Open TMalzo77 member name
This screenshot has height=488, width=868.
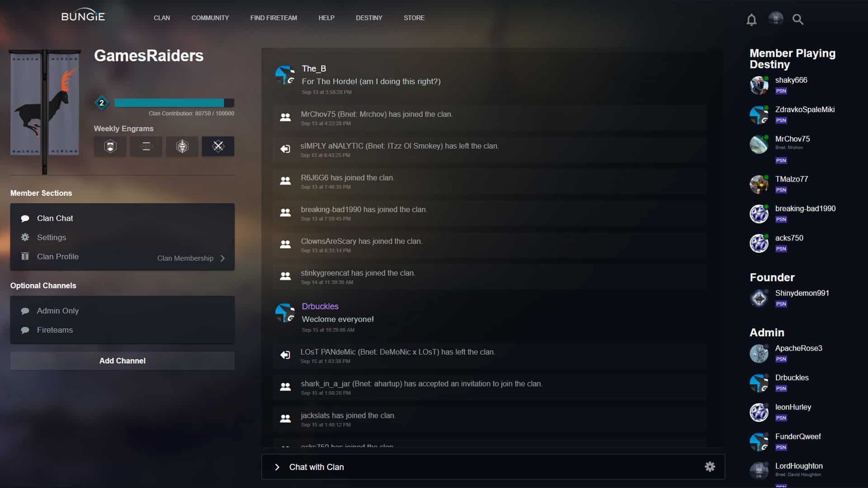[792, 179]
